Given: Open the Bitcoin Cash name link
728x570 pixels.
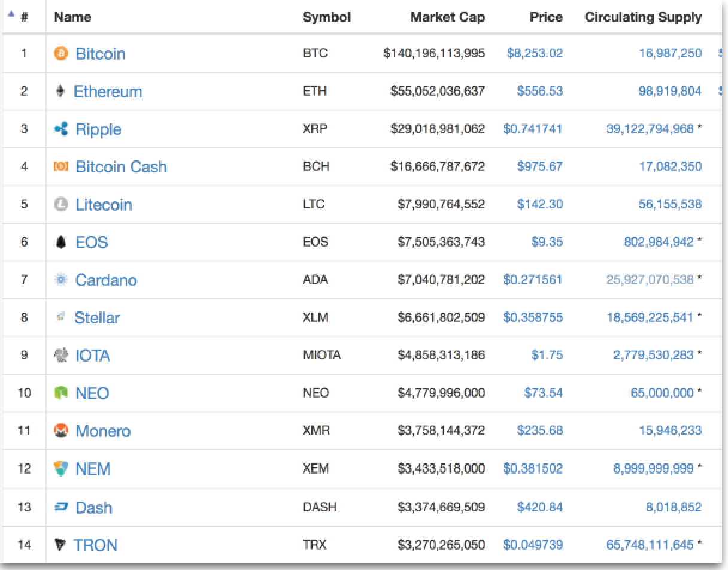Looking at the screenshot, I should pyautogui.click(x=121, y=167).
